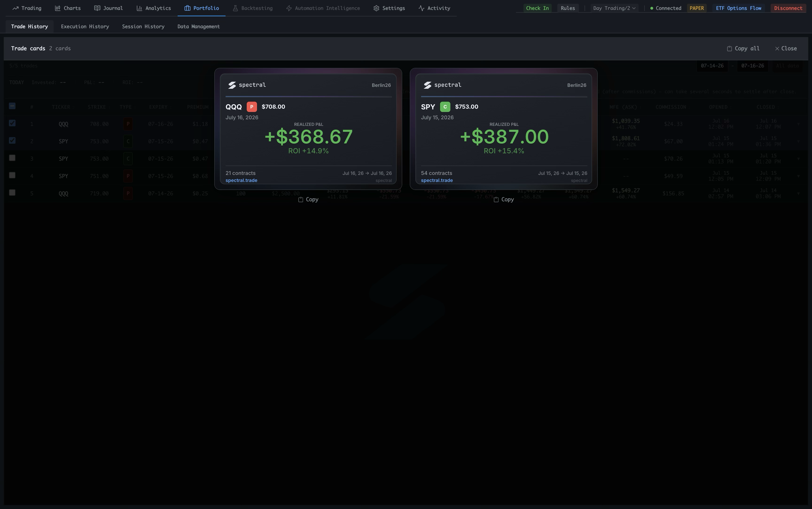Click the Activity pulse icon
The width and height of the screenshot is (812, 509).
(x=421, y=8)
